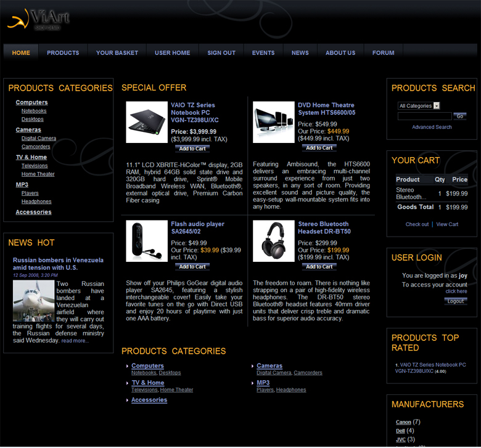Click the 'click here' account link
This screenshot has width=481, height=448.
456,291
